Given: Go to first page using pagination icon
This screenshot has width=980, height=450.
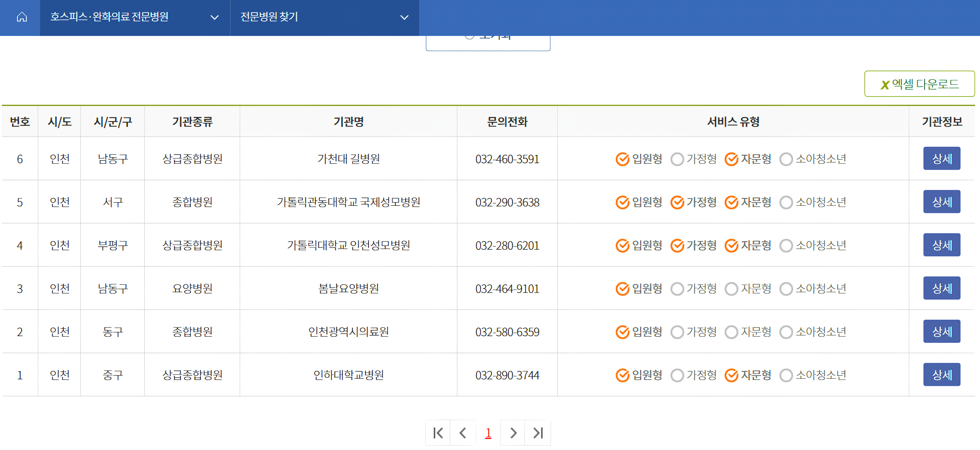Looking at the screenshot, I should (438, 433).
